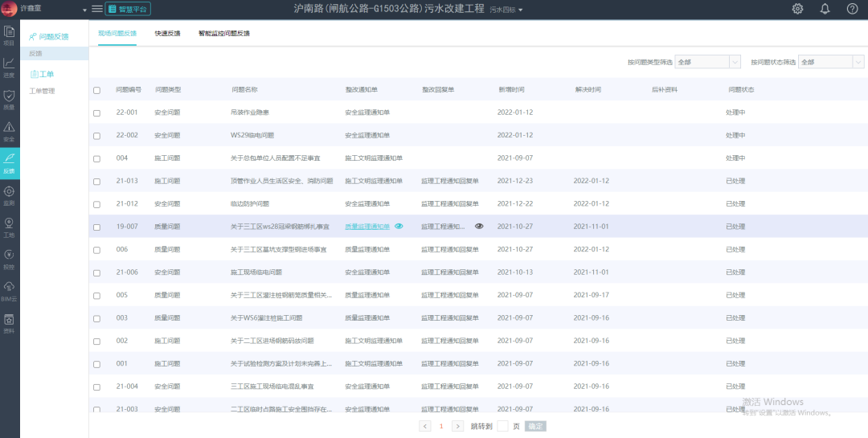
Task: Check the row 21-006 checkbox
Action: pos(97,273)
